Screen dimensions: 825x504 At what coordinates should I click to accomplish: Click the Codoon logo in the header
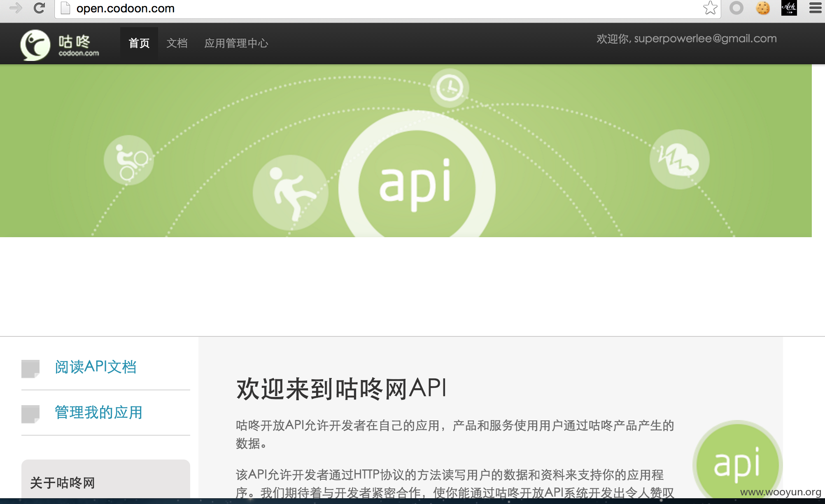point(60,45)
